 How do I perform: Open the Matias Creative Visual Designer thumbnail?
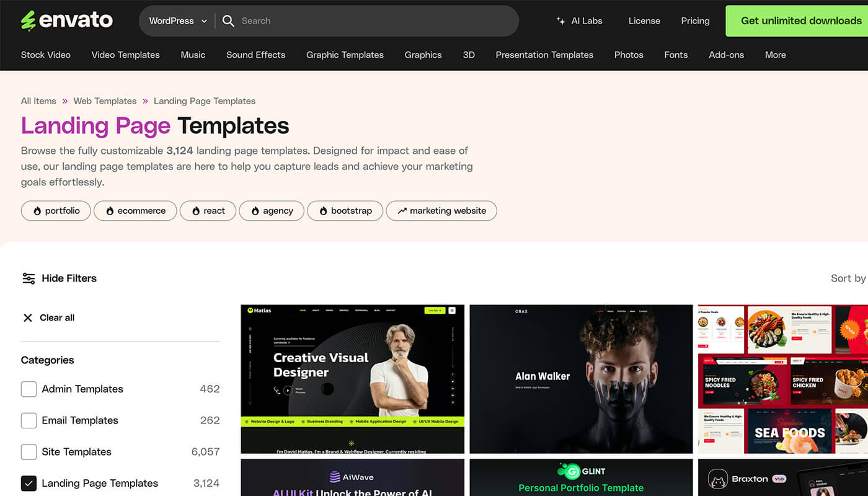click(352, 379)
